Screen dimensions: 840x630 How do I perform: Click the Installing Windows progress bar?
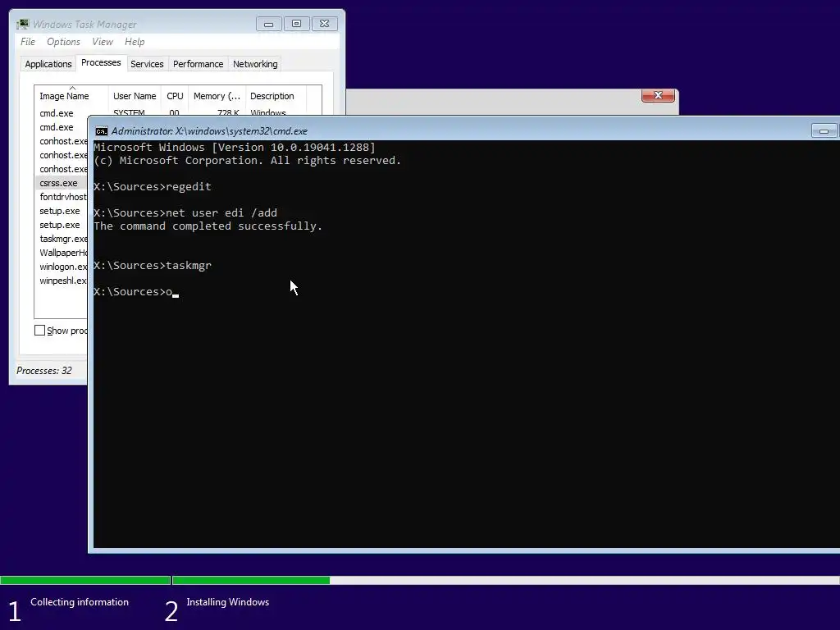pyautogui.click(x=505, y=580)
